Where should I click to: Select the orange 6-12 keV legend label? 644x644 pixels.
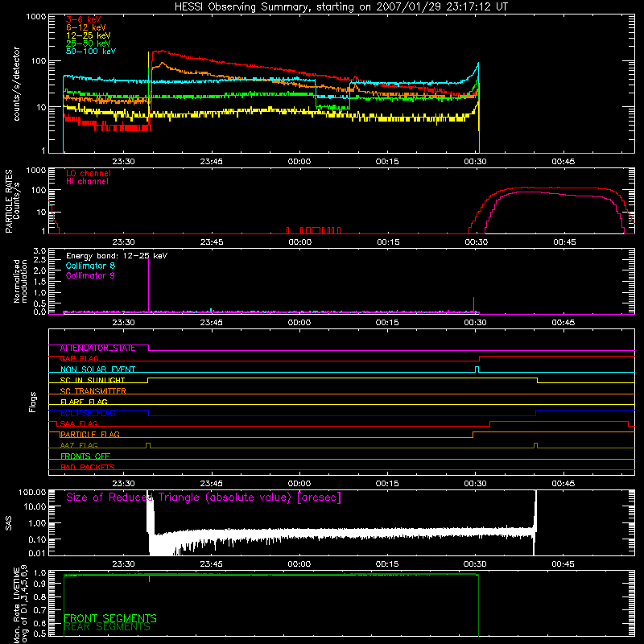pos(86,27)
